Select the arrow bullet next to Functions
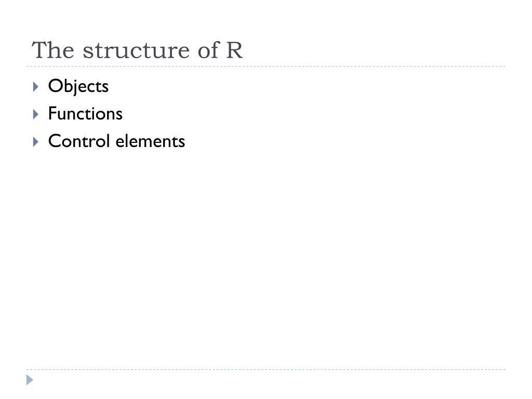 click(36, 114)
